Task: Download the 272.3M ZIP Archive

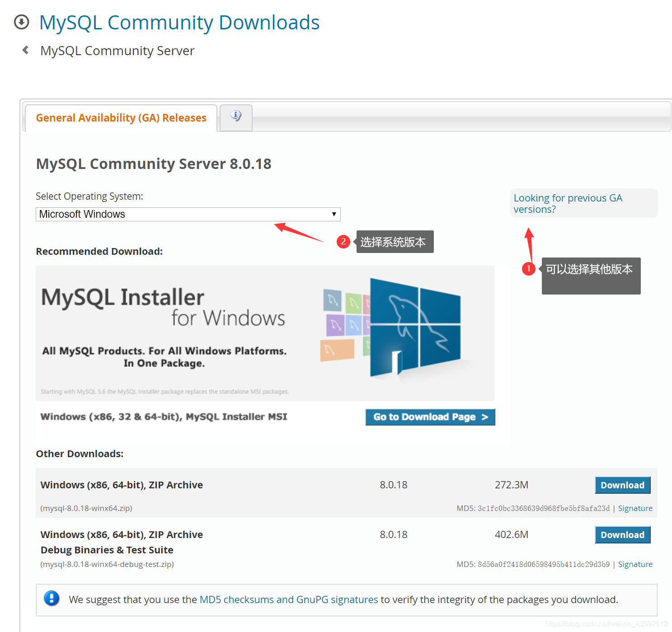Action: [x=622, y=485]
